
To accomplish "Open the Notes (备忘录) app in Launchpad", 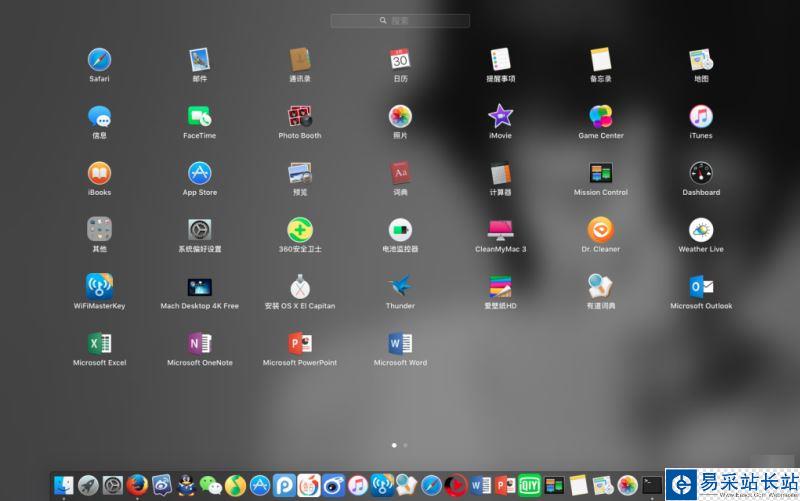I will (601, 60).
